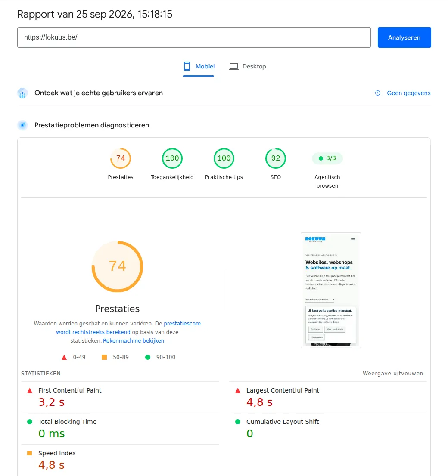
Task: Select the 100 Praktische tips score gauge
Action: tap(224, 158)
